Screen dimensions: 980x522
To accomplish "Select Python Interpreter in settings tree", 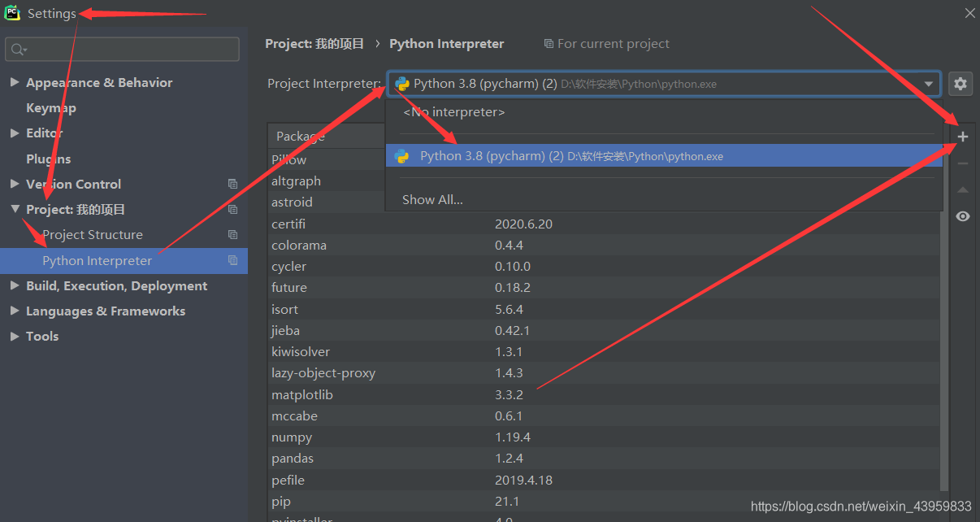I will point(124,261).
